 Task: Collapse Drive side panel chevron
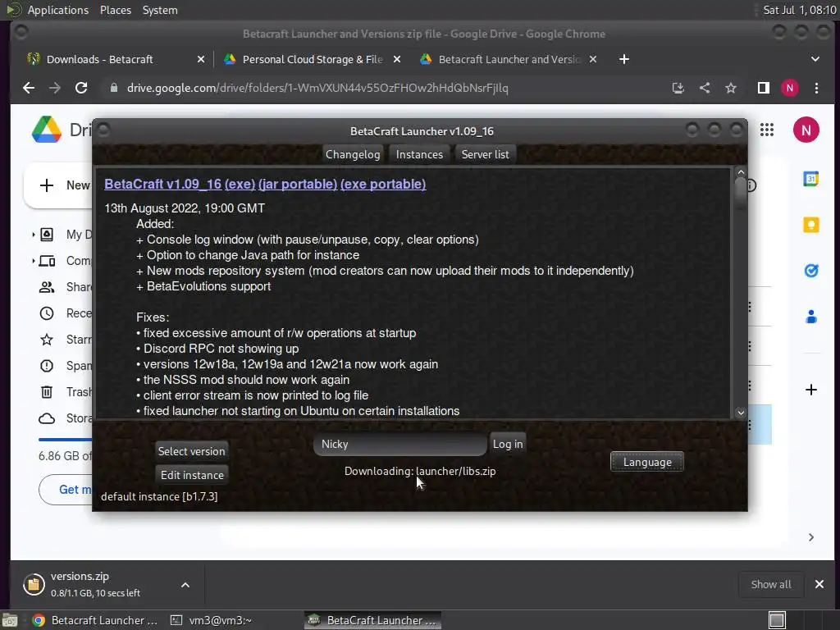(811, 537)
